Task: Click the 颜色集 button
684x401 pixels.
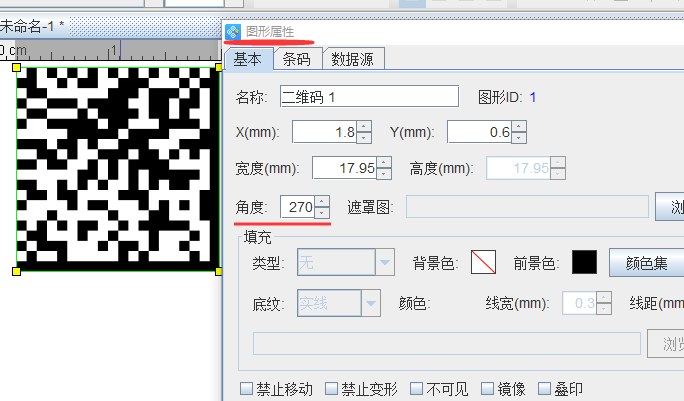Action: (646, 263)
